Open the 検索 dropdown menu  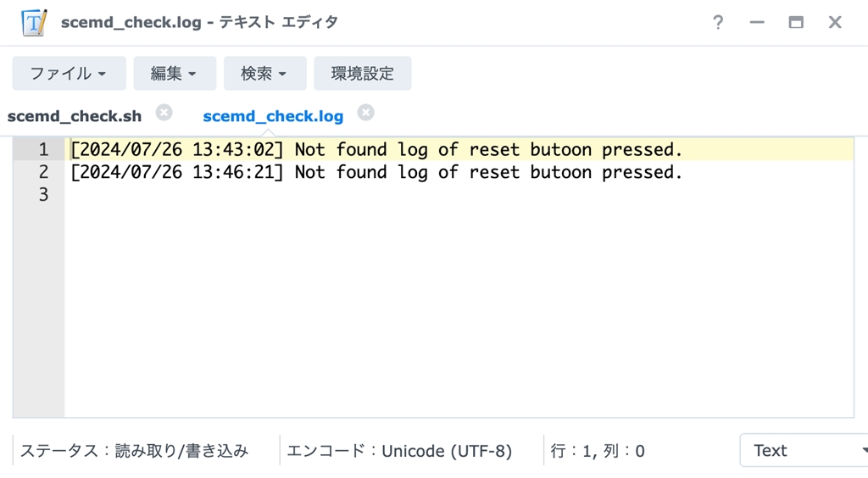tap(264, 74)
